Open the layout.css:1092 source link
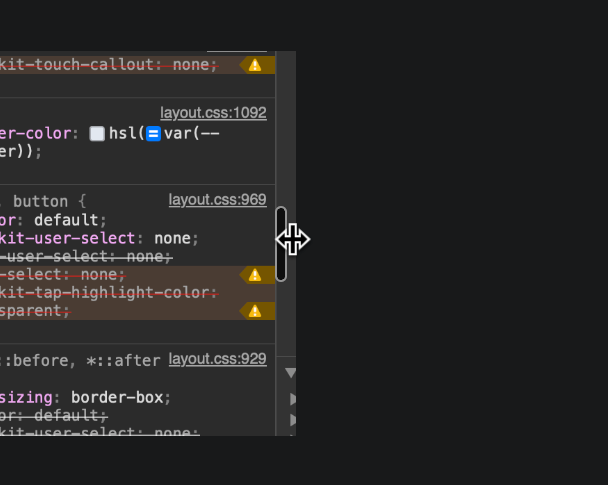Image resolution: width=608 pixels, height=485 pixels. [x=213, y=114]
